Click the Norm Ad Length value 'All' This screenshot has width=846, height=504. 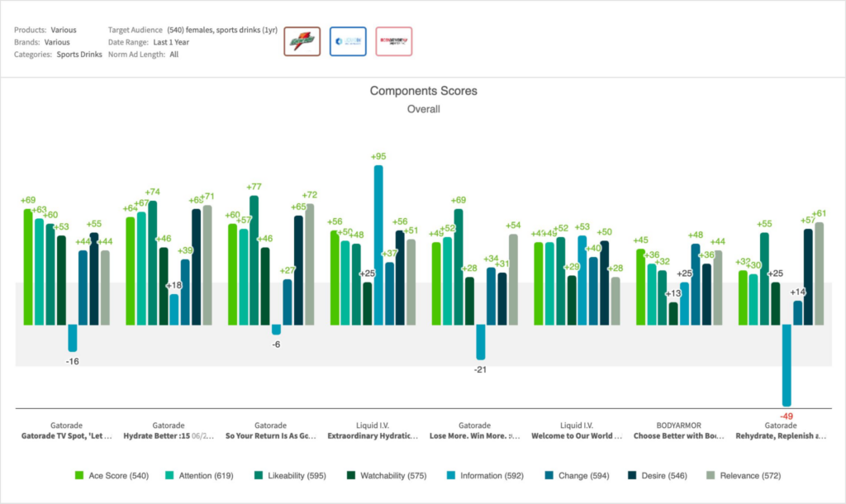[173, 55]
